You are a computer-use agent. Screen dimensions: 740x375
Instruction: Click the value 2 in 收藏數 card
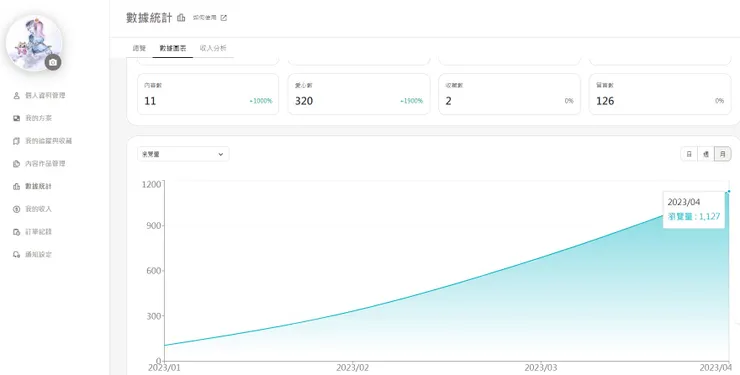[x=448, y=101]
